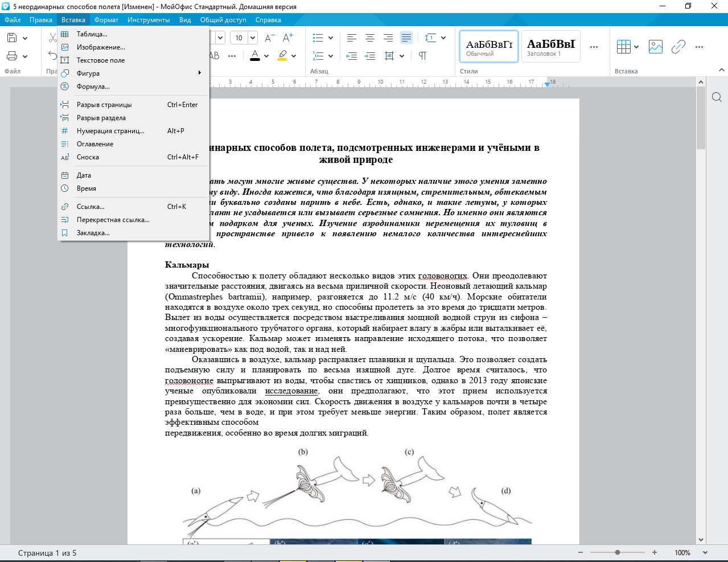Expand highlight color palette arrow
Image resolution: width=728 pixels, height=562 pixels.
click(294, 56)
